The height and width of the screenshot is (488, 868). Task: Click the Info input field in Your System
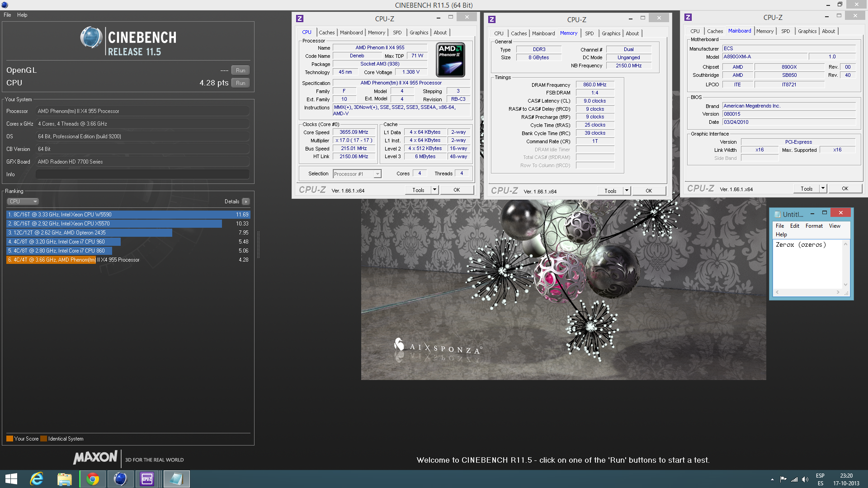(x=142, y=174)
